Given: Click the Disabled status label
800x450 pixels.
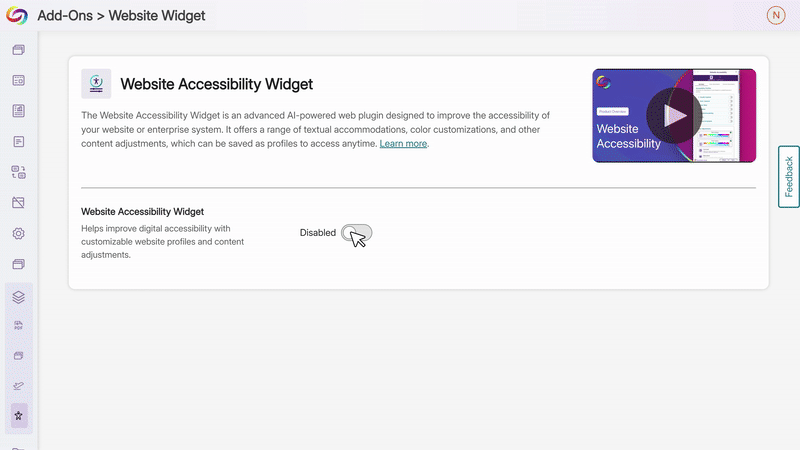Looking at the screenshot, I should [318, 233].
